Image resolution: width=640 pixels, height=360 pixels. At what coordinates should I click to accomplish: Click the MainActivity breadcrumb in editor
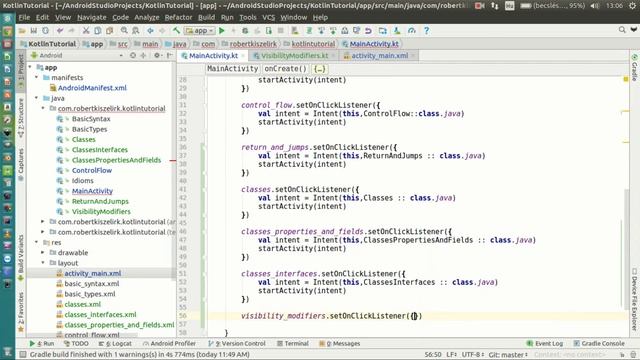[233, 69]
